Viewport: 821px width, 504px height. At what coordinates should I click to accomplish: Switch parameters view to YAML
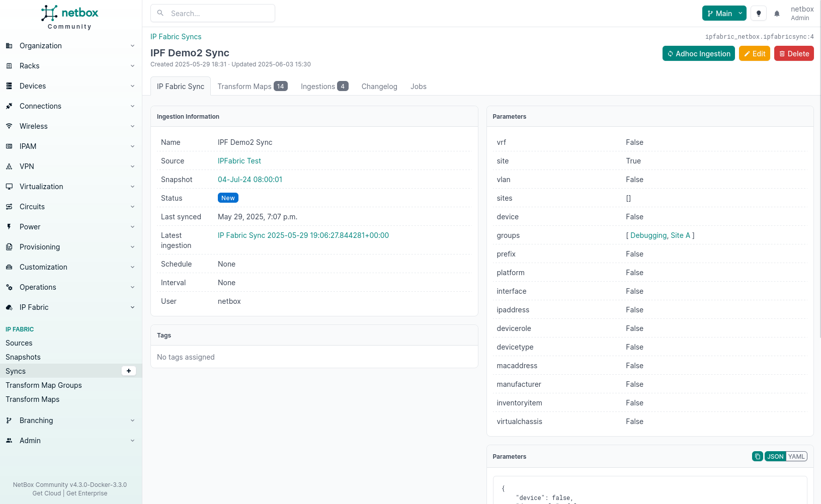click(796, 457)
